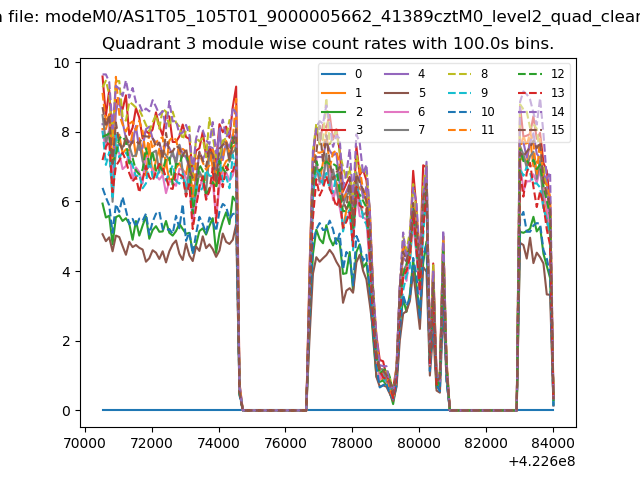Click the green solid line sample for module 2
640x480 pixels.
(333, 111)
